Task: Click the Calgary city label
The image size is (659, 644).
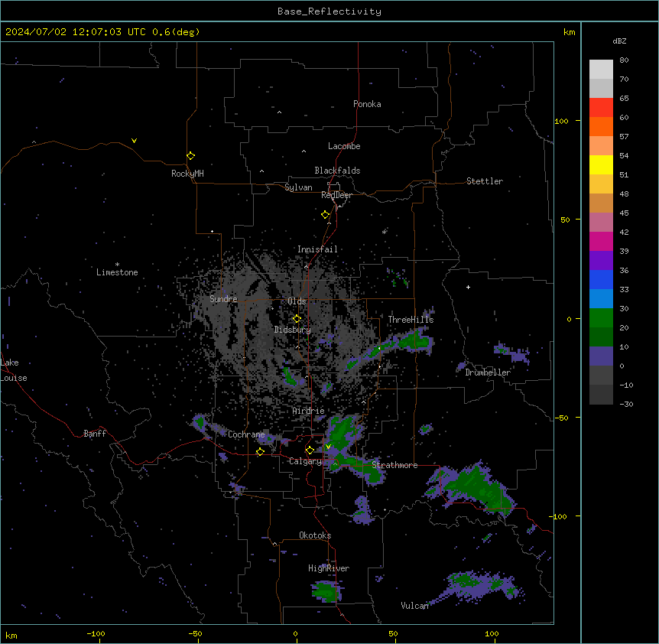Action: tap(305, 461)
